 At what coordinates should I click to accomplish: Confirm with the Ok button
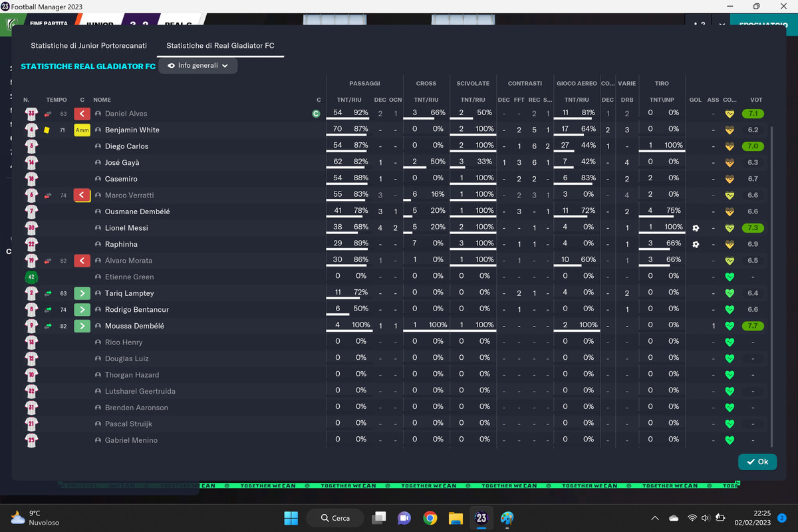(x=757, y=462)
